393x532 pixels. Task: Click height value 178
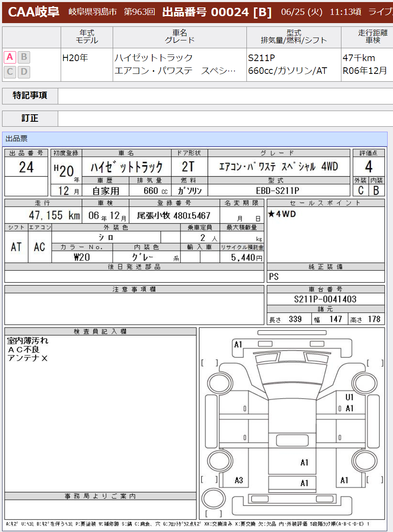374,319
